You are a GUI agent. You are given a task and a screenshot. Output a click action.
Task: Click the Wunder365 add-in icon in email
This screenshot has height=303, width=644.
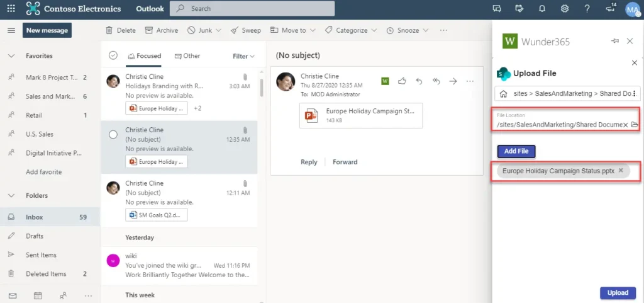click(385, 81)
